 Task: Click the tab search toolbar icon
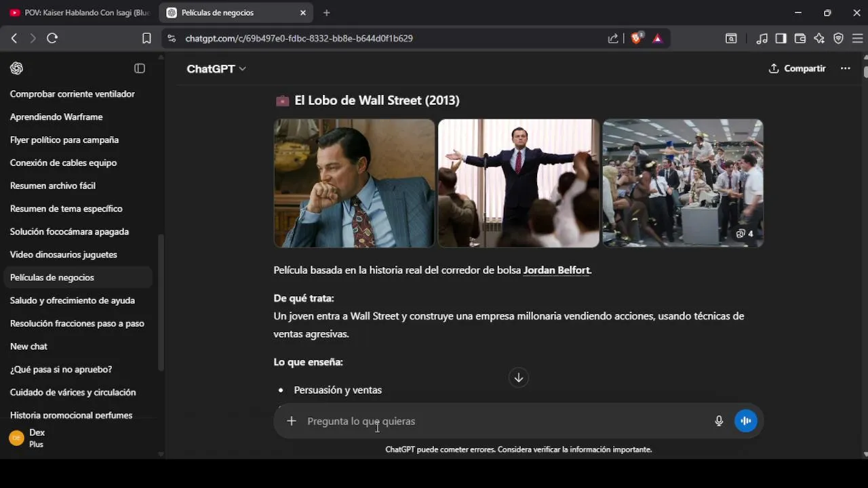pos(731,39)
